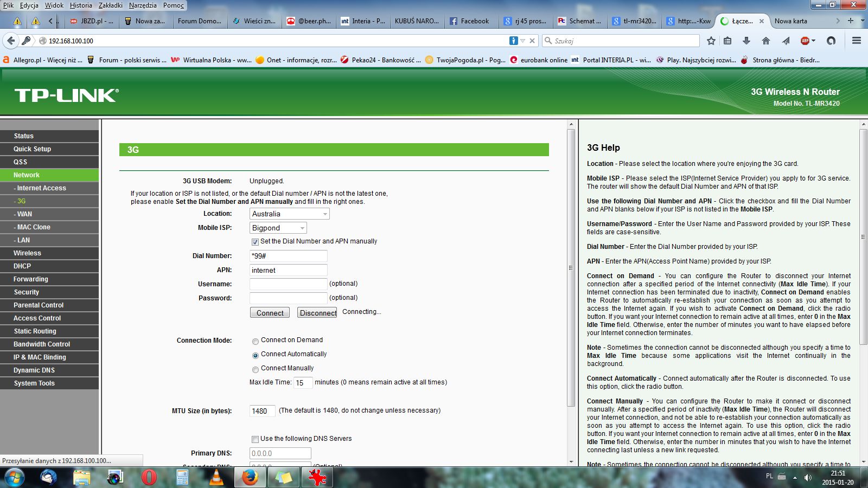The height and width of the screenshot is (488, 868).
Task: Open Quick Setup in router sidebar
Action: [49, 149]
